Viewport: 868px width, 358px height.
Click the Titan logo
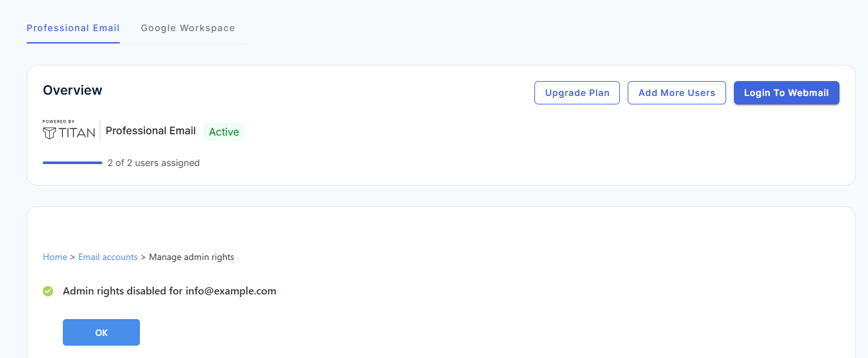tap(69, 130)
